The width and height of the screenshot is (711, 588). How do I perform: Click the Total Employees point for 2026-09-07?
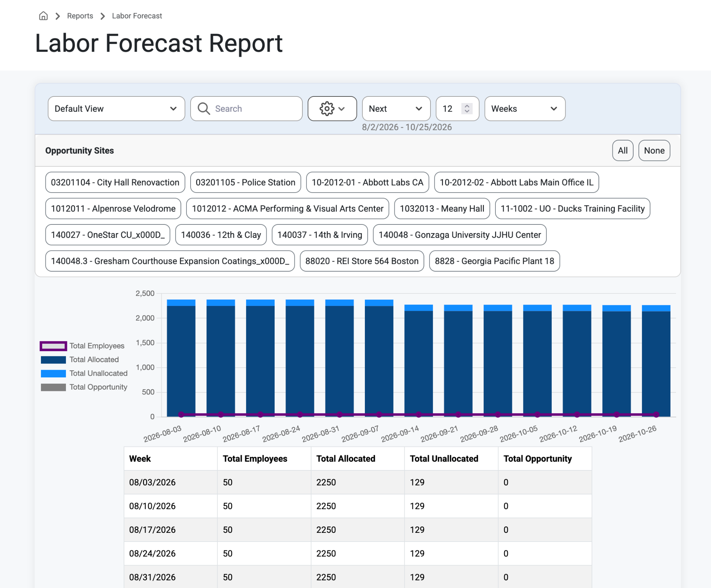(379, 414)
